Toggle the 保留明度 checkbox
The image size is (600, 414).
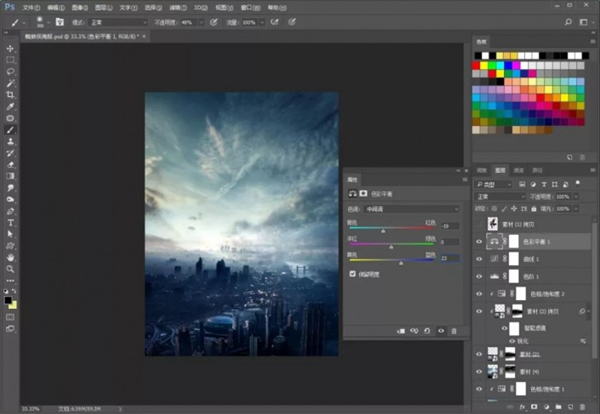(x=352, y=272)
